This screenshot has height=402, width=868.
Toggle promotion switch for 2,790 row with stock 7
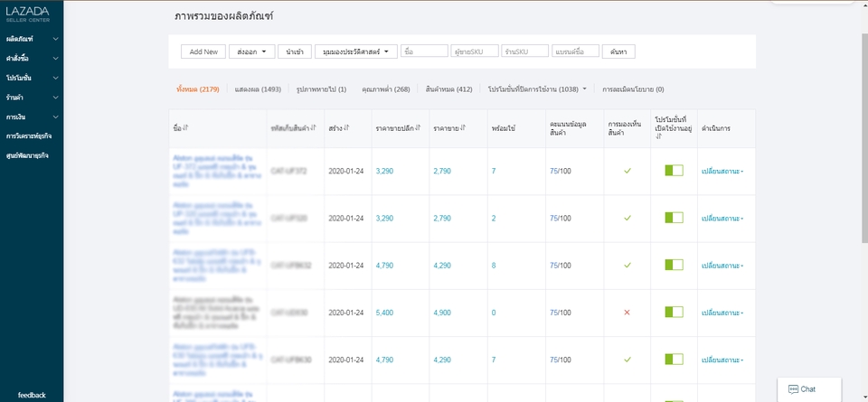coord(674,171)
